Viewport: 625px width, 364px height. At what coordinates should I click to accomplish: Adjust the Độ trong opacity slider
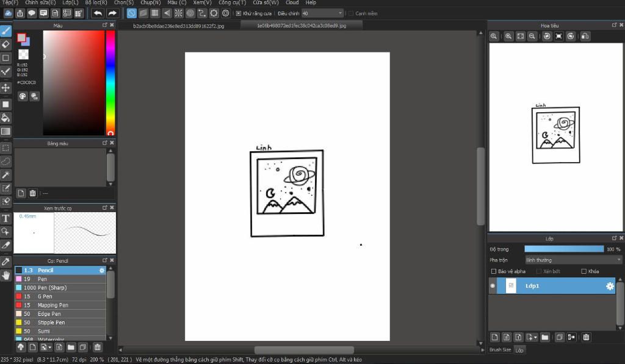(564, 249)
